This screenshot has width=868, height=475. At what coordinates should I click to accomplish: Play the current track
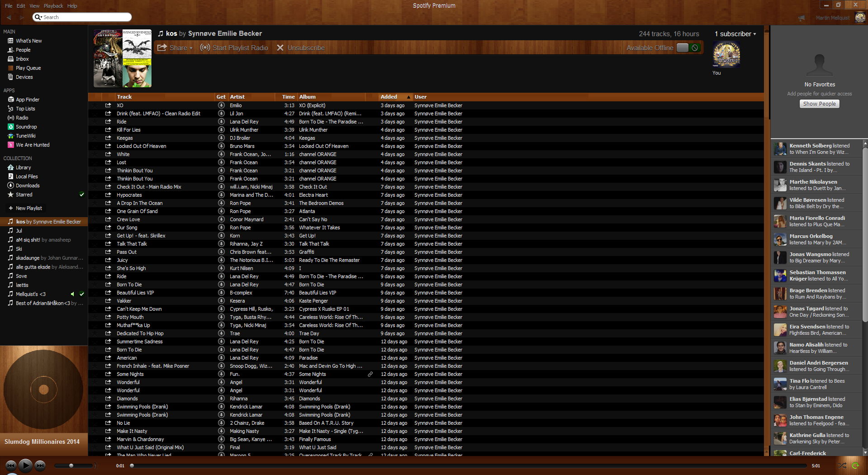(x=25, y=465)
